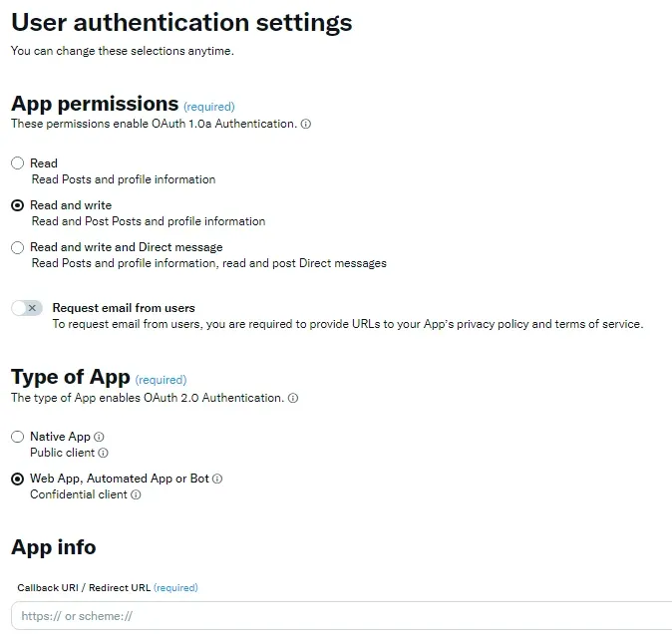672x644 pixels.
Task: Click info icon after Web App, Automated App or Bot
Action: 217,479
